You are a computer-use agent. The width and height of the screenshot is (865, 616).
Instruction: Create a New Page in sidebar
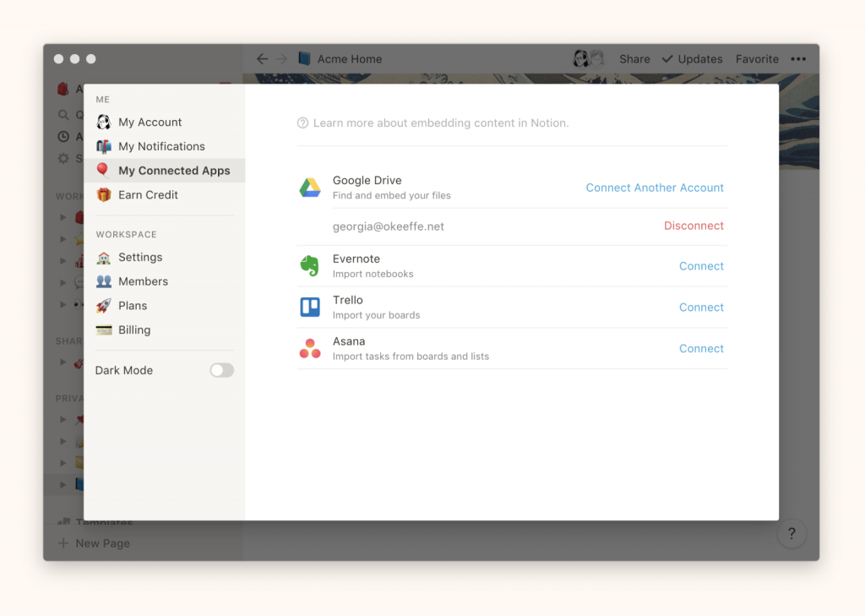pyautogui.click(x=95, y=543)
